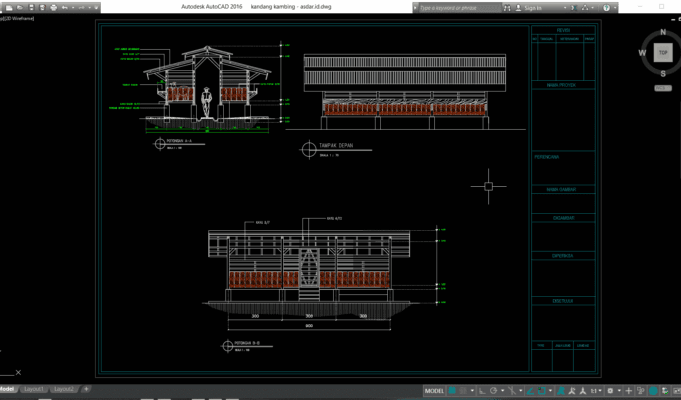Click the Redo arrow icon
The image size is (681, 400).
(82, 8)
